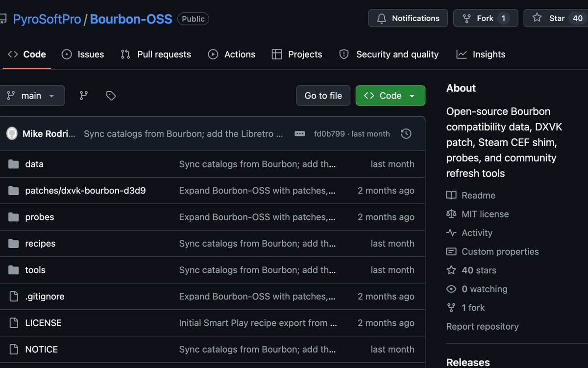Open the data folder name
Screen dimensions: 588x368
[x=34, y=164]
